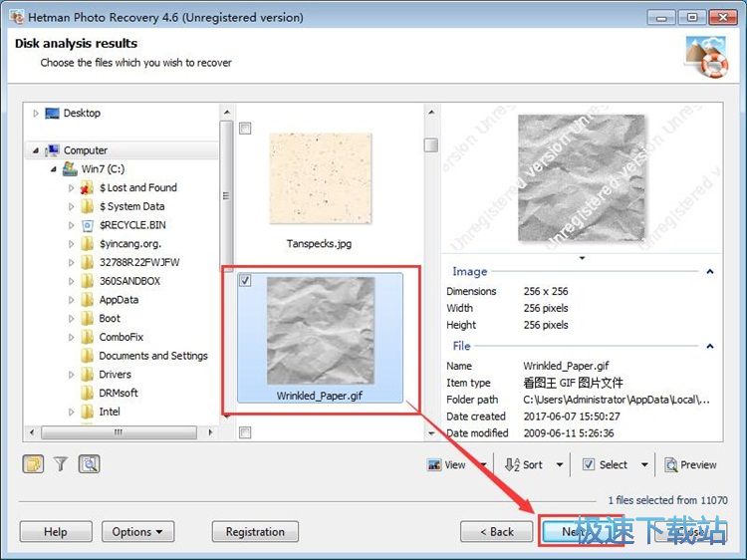The image size is (747, 560).
Task: Click the thumbnail list vertical scrollbar thumb
Action: click(430, 145)
